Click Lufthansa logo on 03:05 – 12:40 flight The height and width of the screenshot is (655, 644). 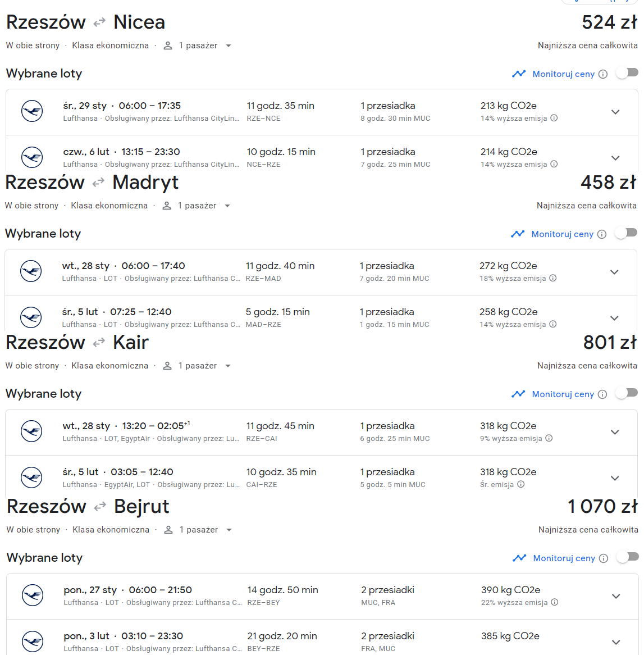(x=32, y=477)
